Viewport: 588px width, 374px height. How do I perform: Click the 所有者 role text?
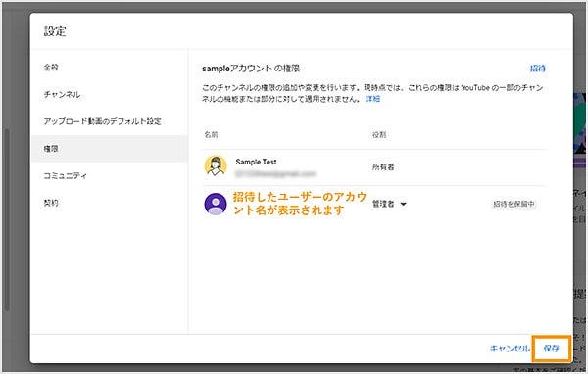click(x=383, y=167)
